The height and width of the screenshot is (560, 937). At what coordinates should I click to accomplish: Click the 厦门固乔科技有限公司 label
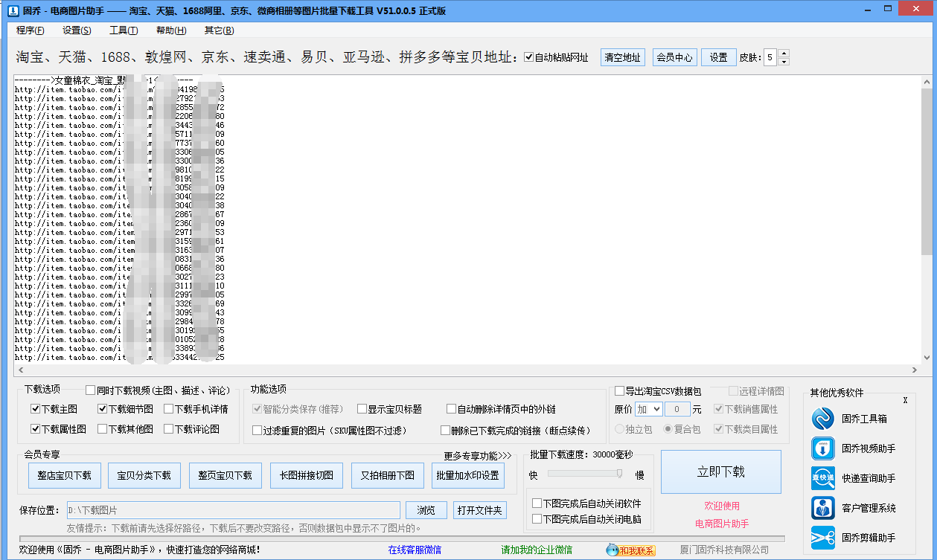[724, 550]
